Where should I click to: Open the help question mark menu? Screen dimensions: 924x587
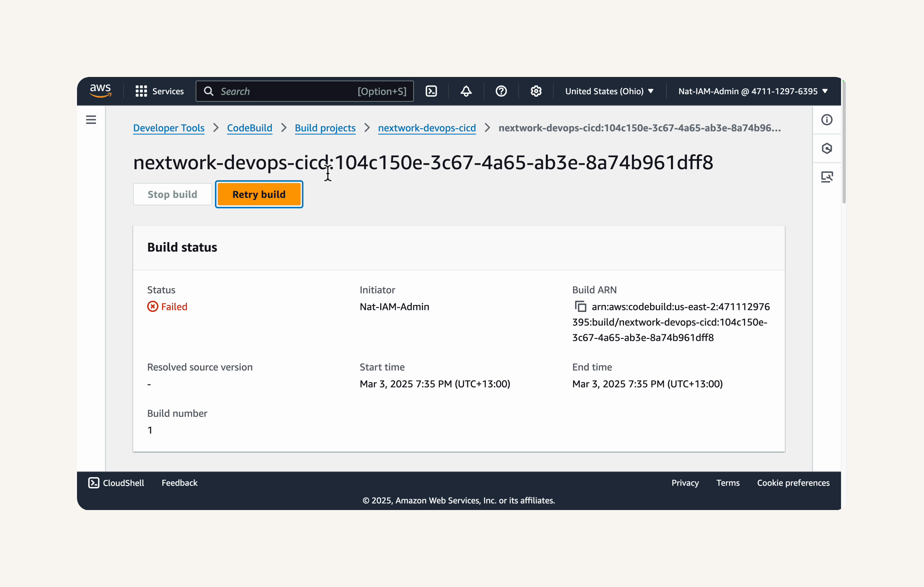pos(501,91)
